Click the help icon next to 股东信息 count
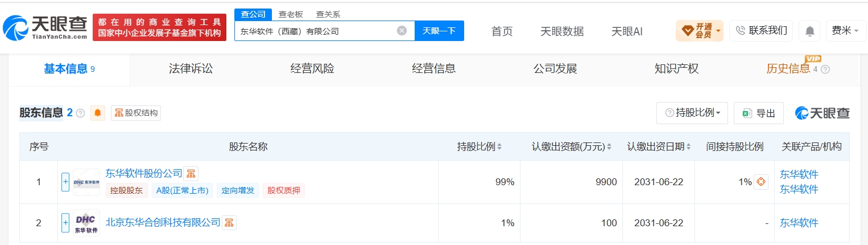 point(80,113)
